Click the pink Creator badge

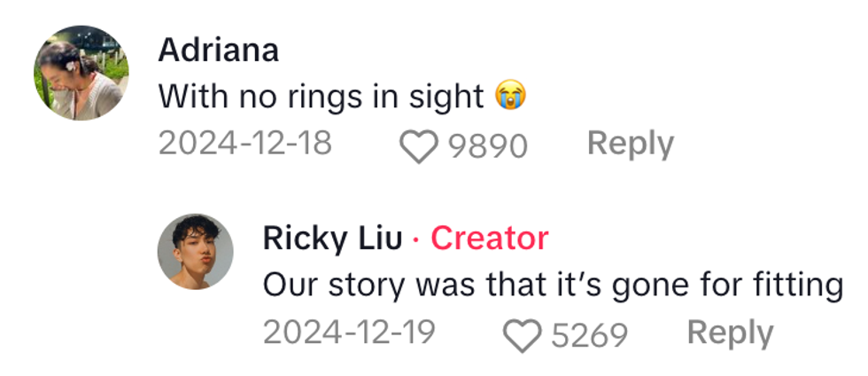tap(490, 238)
